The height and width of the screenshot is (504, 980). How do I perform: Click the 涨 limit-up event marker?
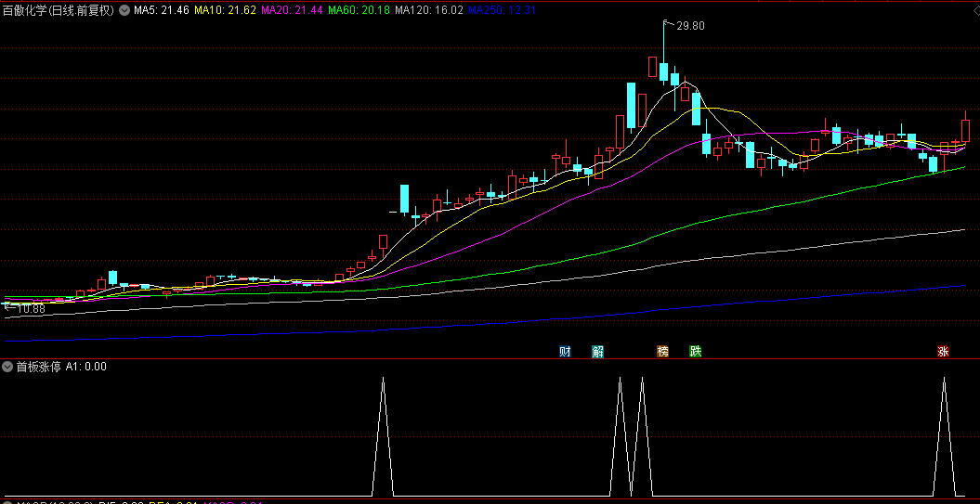tap(943, 352)
